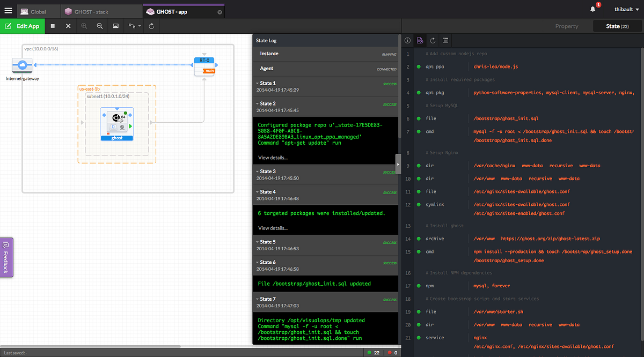Open the Feedback side tab
Viewport: 644px width, 357px height.
(x=6, y=258)
